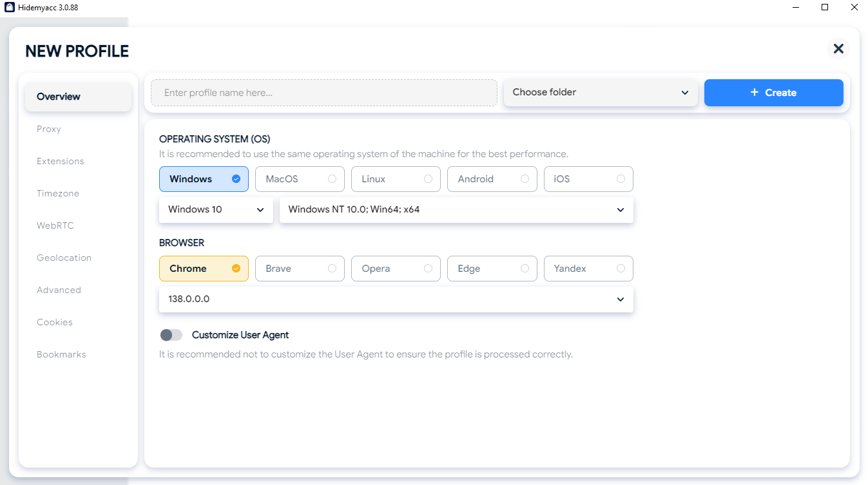This screenshot has width=868, height=485.
Task: Click the Hidemyacc app icon in title bar
Action: [10, 7]
